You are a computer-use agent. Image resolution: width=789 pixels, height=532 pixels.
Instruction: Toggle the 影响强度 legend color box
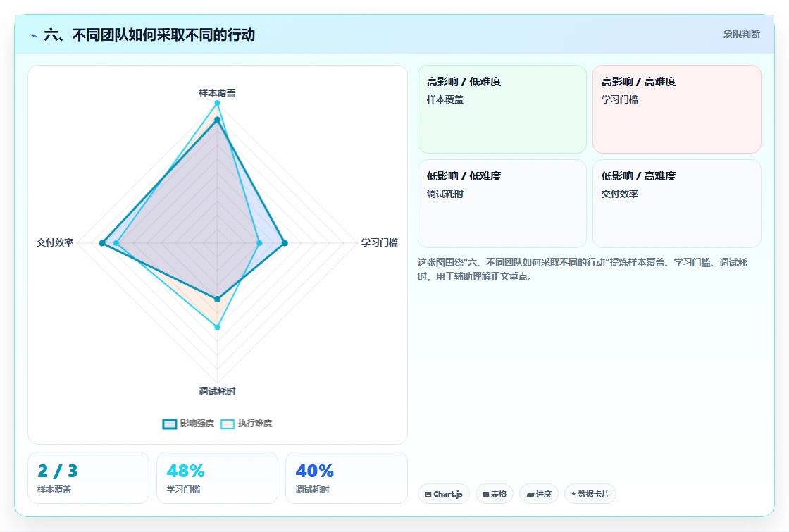click(170, 423)
